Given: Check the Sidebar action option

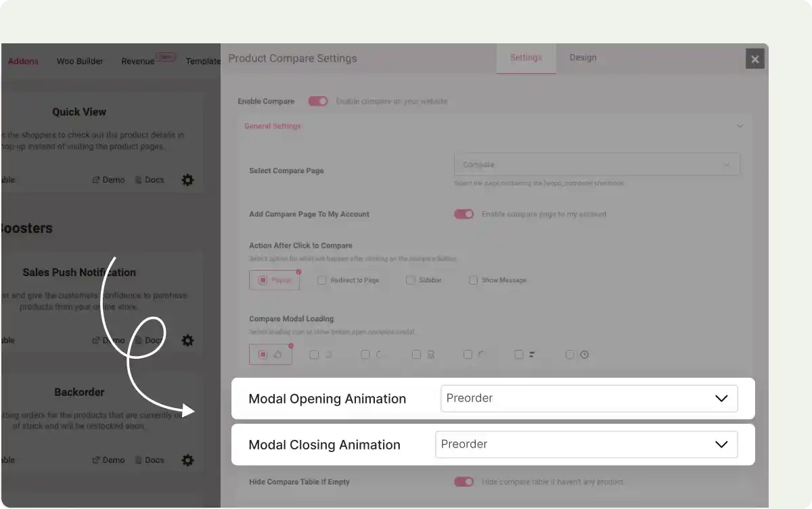Looking at the screenshot, I should (411, 280).
